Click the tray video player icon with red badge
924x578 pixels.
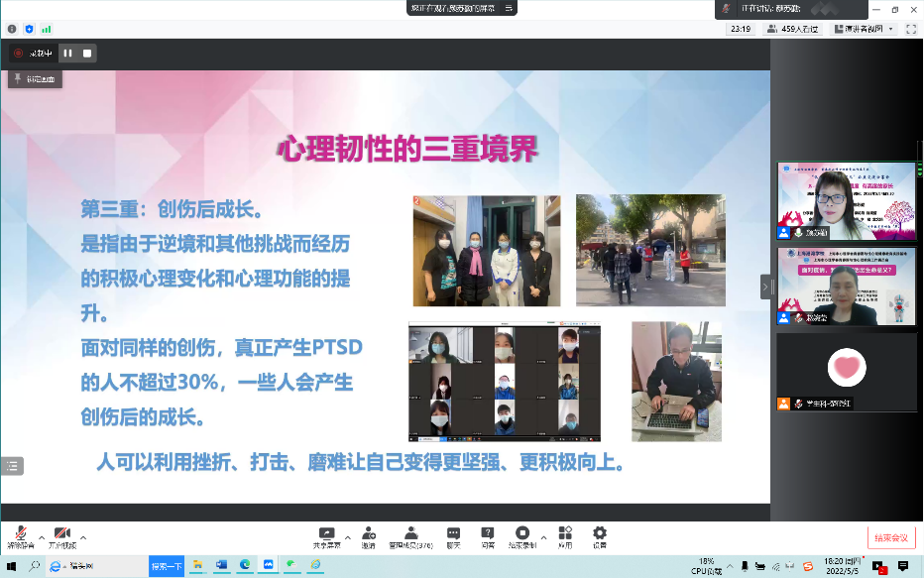click(879, 567)
